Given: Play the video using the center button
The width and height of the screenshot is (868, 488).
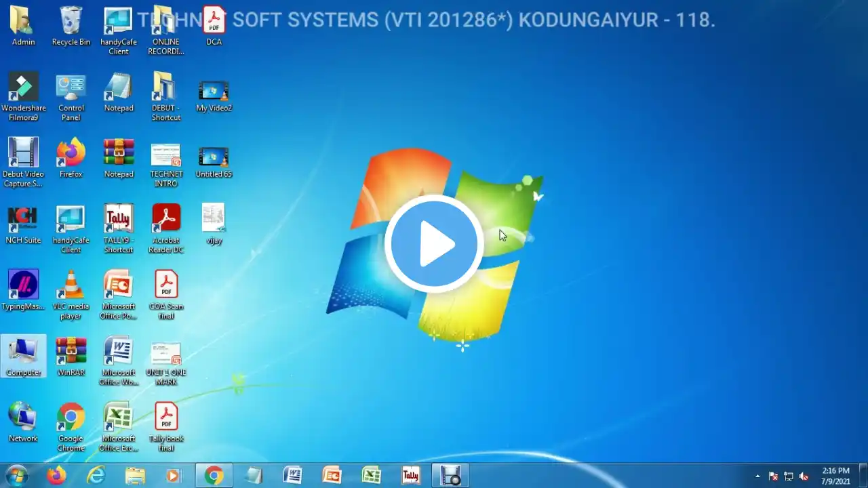Looking at the screenshot, I should [434, 244].
